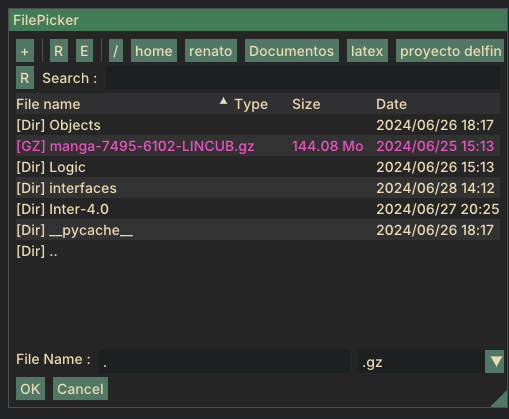Click the sort arrow in File name header
Screen dimensions: 509x419
coord(223,101)
